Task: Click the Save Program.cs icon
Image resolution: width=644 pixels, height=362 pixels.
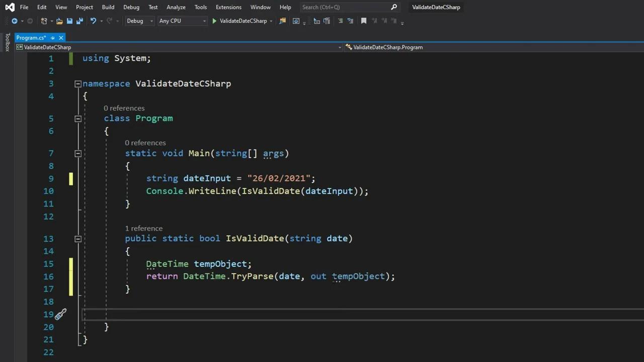Action: point(69,21)
